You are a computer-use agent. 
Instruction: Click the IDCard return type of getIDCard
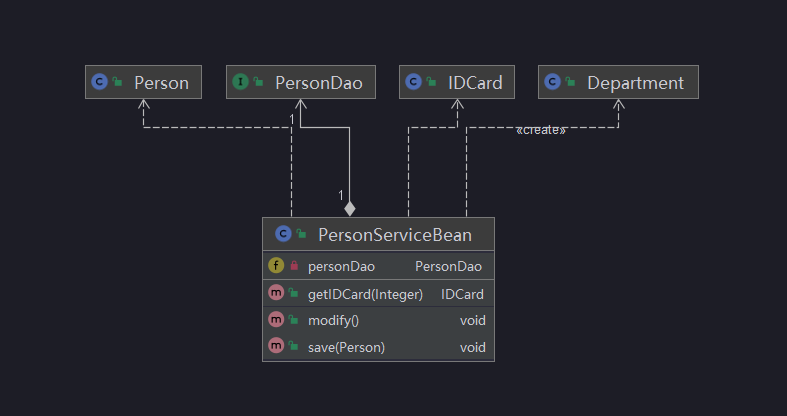tap(462, 294)
